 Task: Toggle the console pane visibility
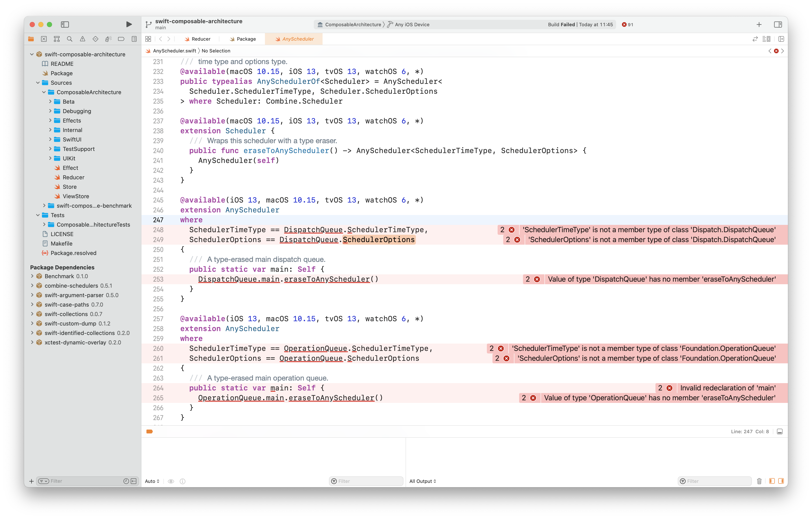781,481
